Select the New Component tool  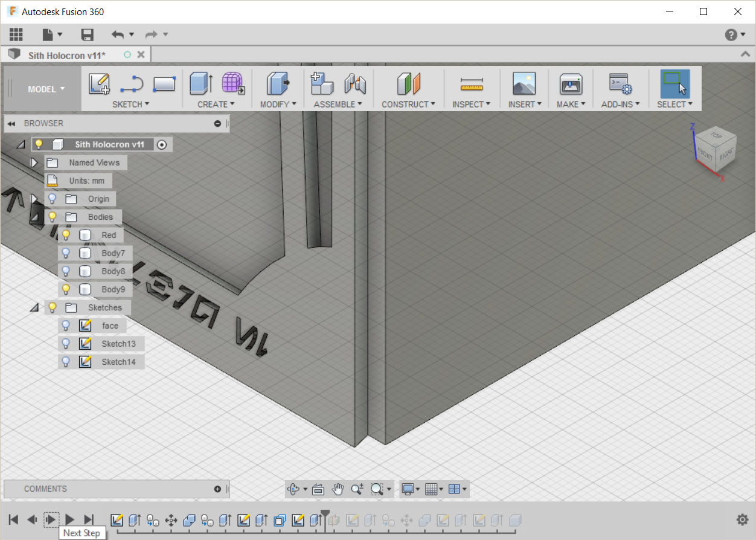click(x=322, y=83)
